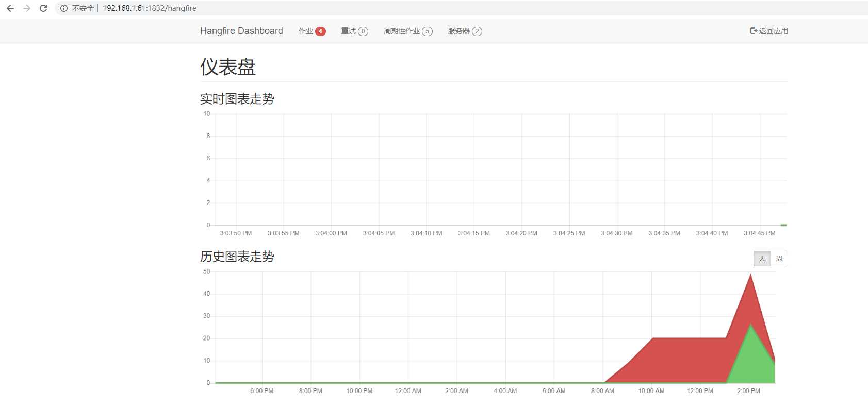Click the 实时图表走势 heading

point(237,99)
